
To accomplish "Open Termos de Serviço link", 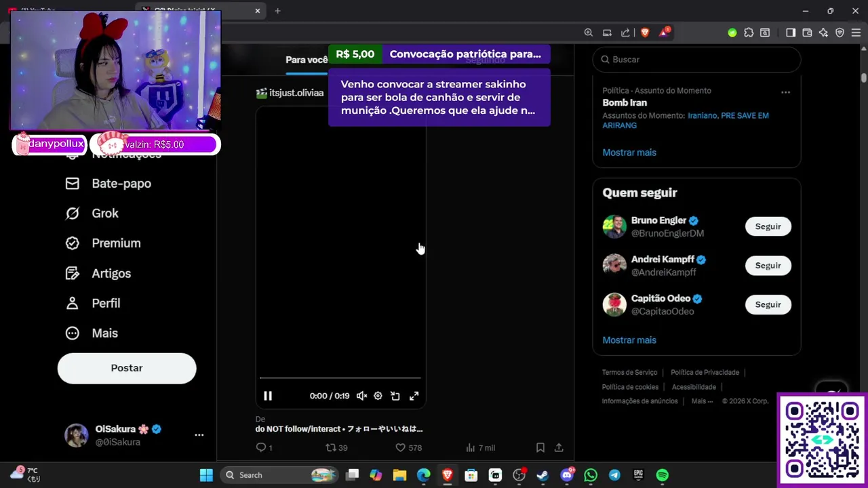I will point(629,372).
